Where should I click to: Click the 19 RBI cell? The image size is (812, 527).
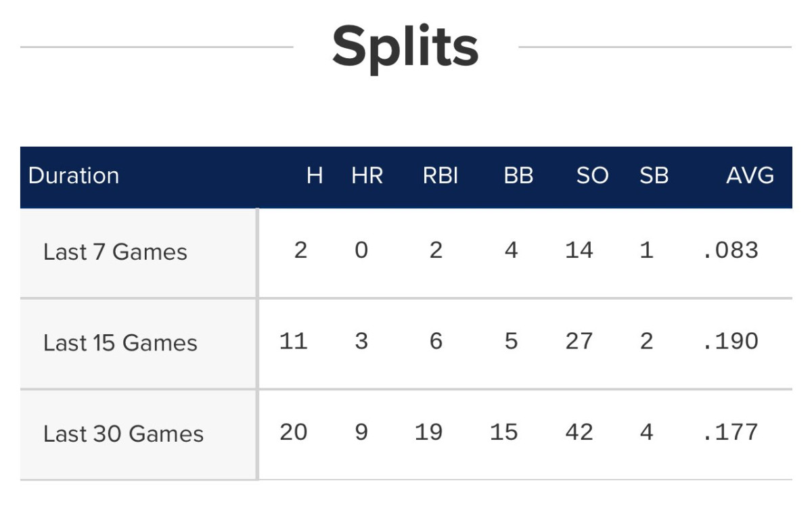pos(429,432)
